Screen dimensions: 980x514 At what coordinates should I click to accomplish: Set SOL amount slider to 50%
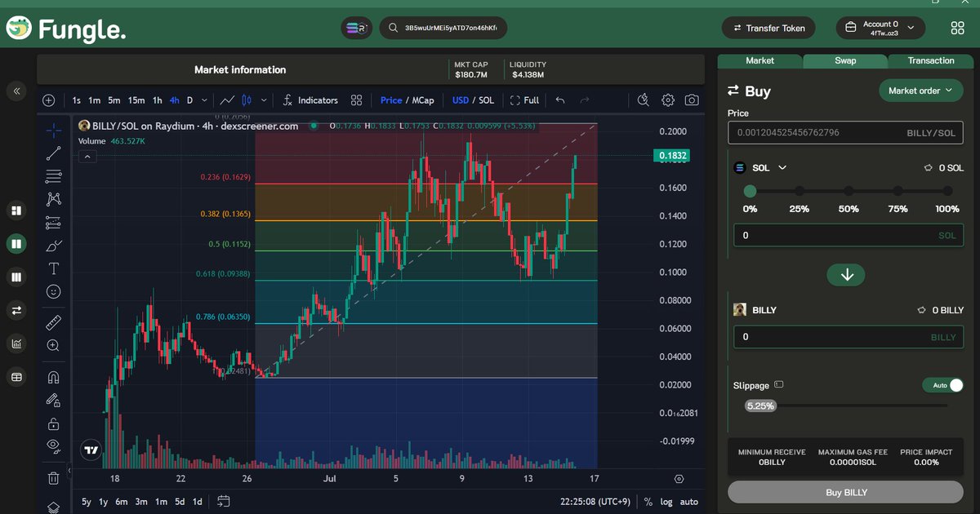coord(849,191)
